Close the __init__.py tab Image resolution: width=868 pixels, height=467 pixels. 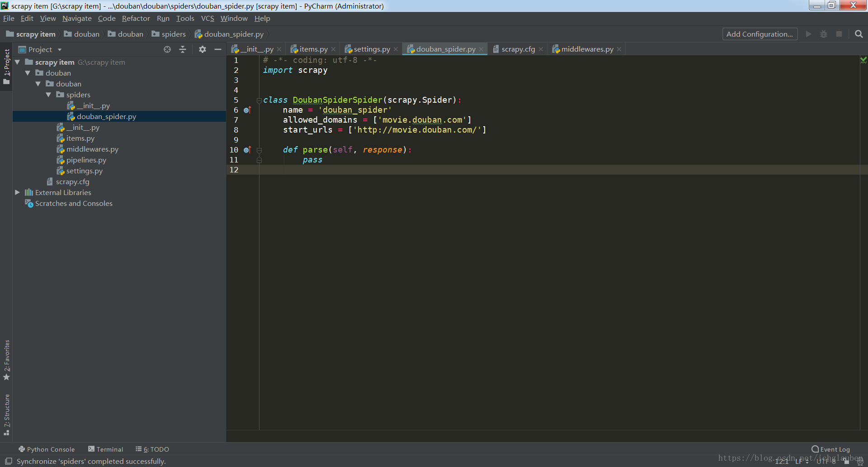point(279,49)
